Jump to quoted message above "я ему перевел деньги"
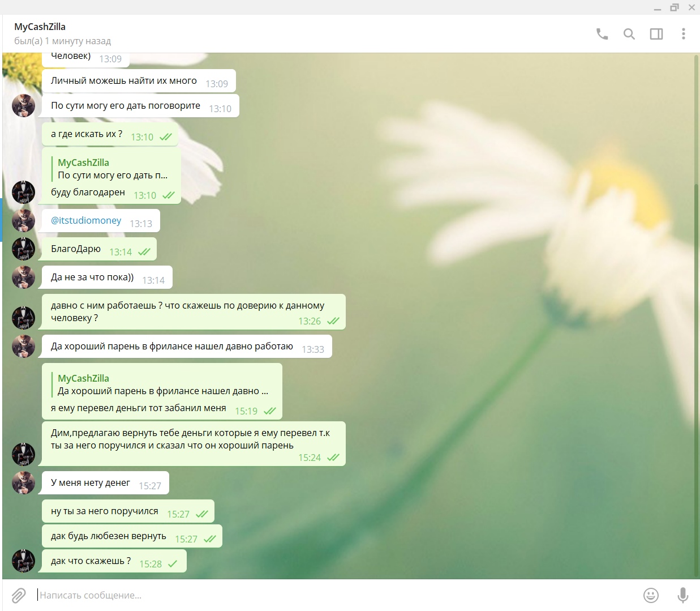The height and width of the screenshot is (611, 700). [163, 384]
